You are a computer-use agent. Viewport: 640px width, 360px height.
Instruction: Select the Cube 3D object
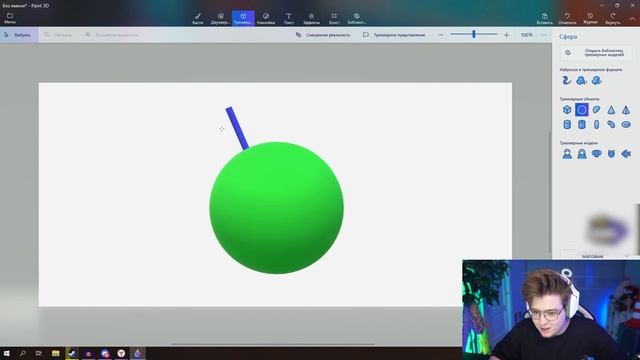tap(567, 109)
